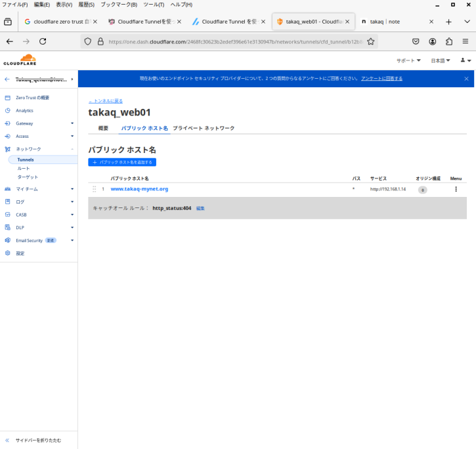Screen dimensions: 476x449
Task: Open a new browser tab
Action: pos(448,22)
